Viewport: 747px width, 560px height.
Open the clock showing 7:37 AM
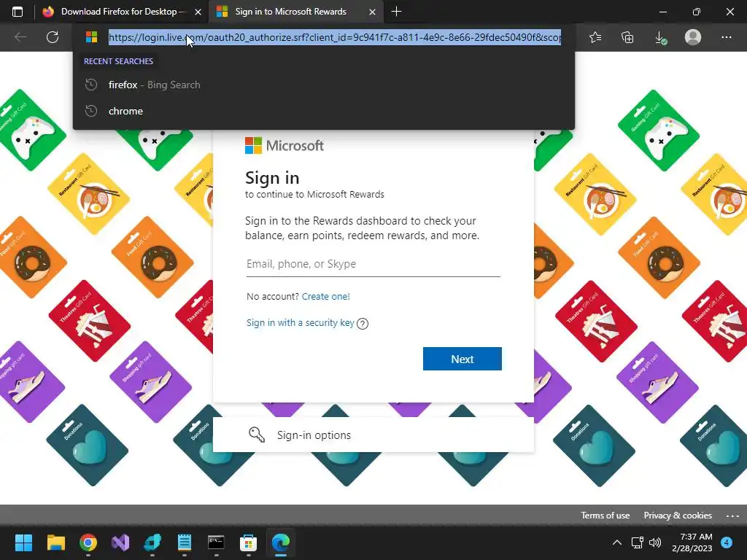[x=692, y=542]
